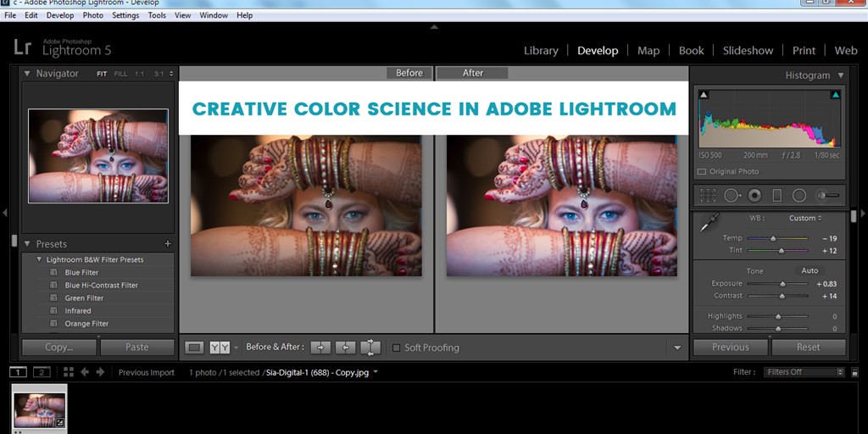Swap Before and After settings
The image size is (868, 434).
tap(370, 347)
